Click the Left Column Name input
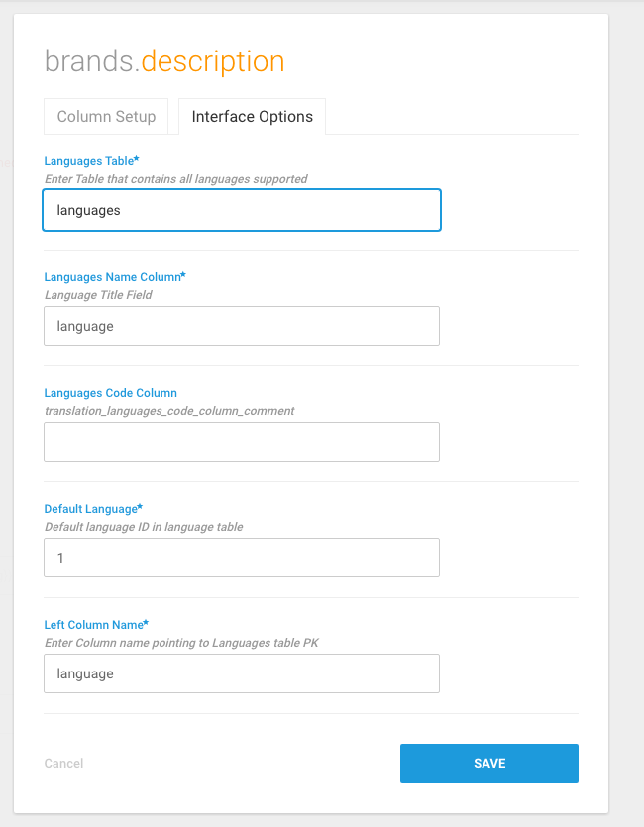 (x=242, y=673)
